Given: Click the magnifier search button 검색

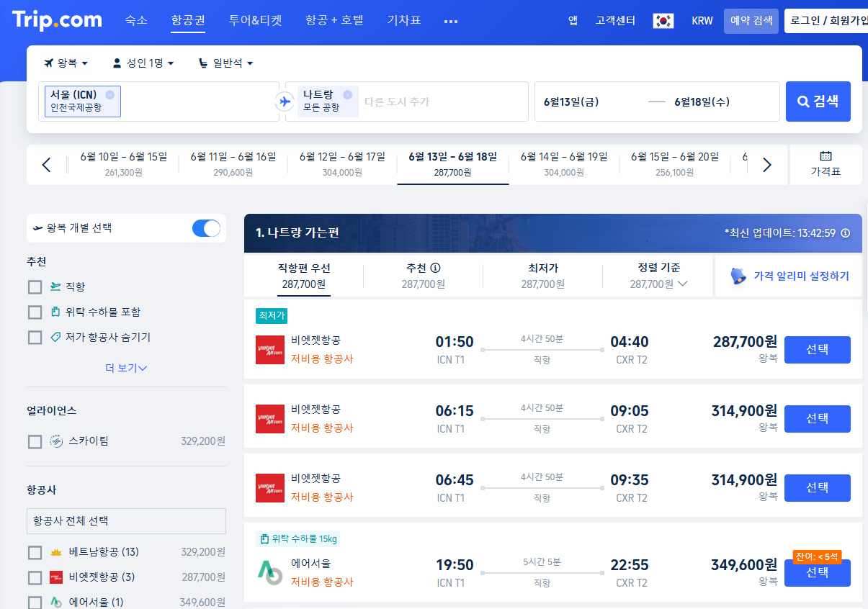Looking at the screenshot, I should point(818,101).
